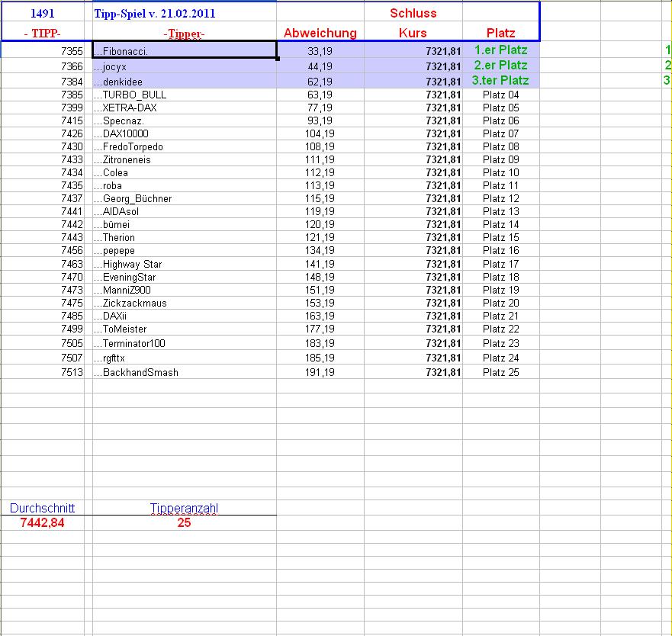Select the ...denkidee cell
672x636 pixels.
(x=185, y=81)
